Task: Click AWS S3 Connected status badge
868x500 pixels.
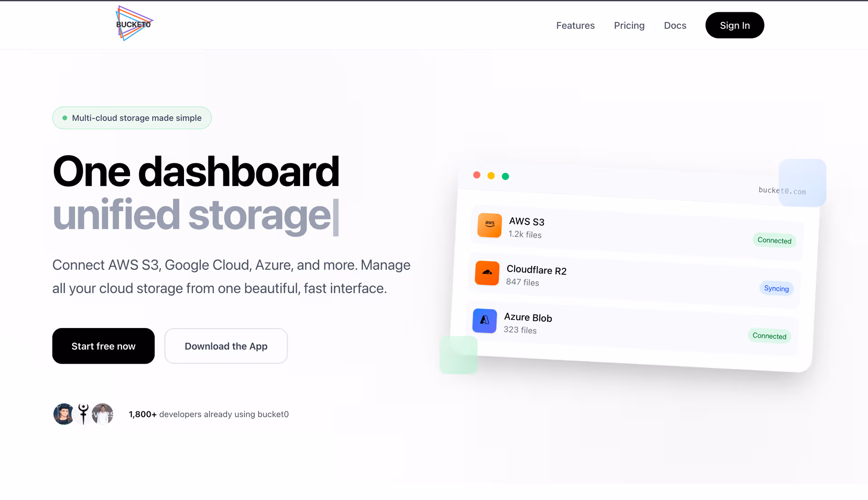Action: 774,240
